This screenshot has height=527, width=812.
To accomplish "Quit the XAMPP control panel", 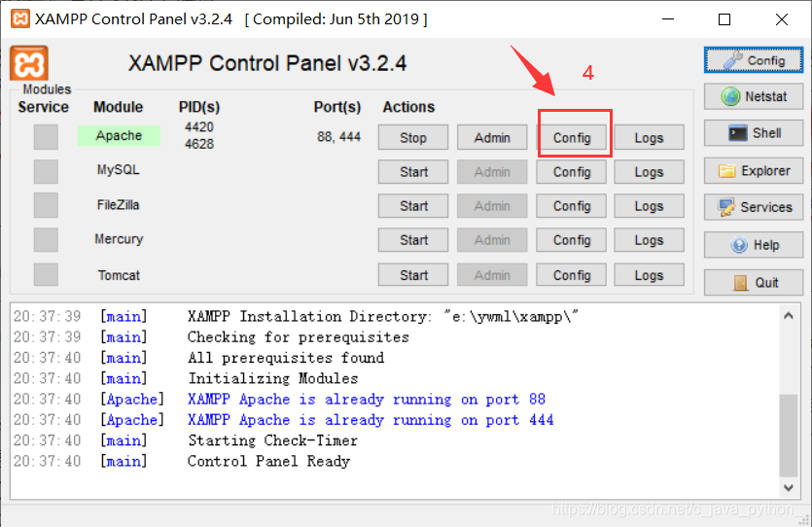I will coord(754,282).
